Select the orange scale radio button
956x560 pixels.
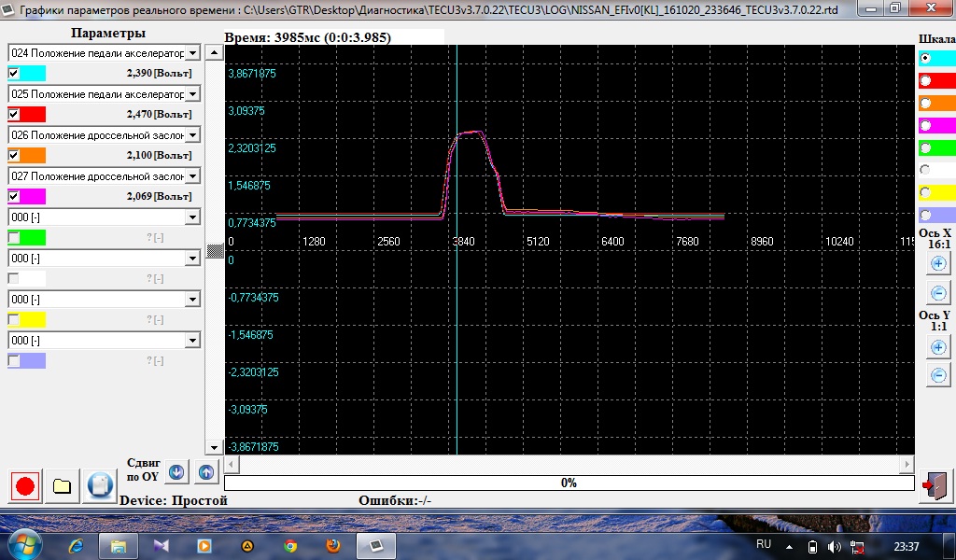click(x=925, y=103)
